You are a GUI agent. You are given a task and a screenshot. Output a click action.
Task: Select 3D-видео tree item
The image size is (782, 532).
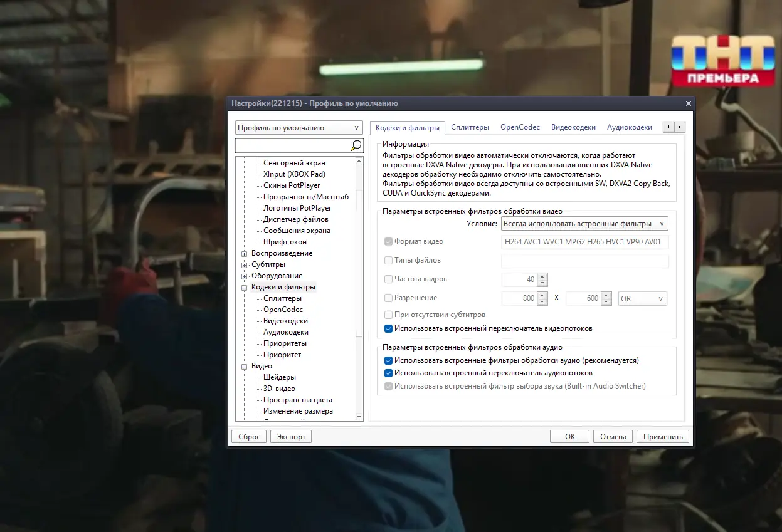click(279, 389)
